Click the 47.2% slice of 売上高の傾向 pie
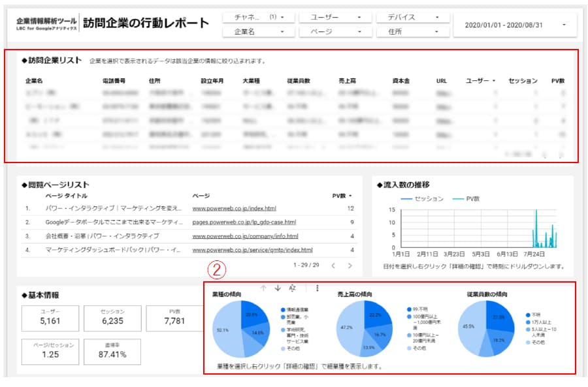The width and height of the screenshot is (588, 387). coord(349,328)
